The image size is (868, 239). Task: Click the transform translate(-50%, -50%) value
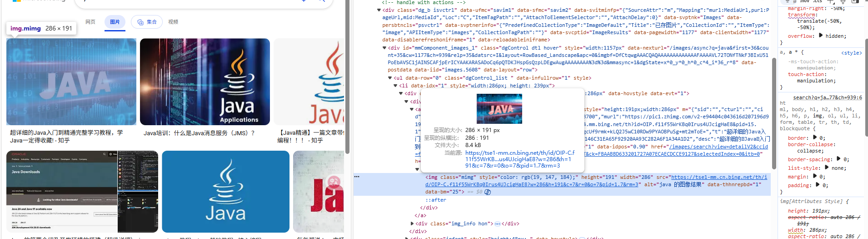tap(819, 24)
